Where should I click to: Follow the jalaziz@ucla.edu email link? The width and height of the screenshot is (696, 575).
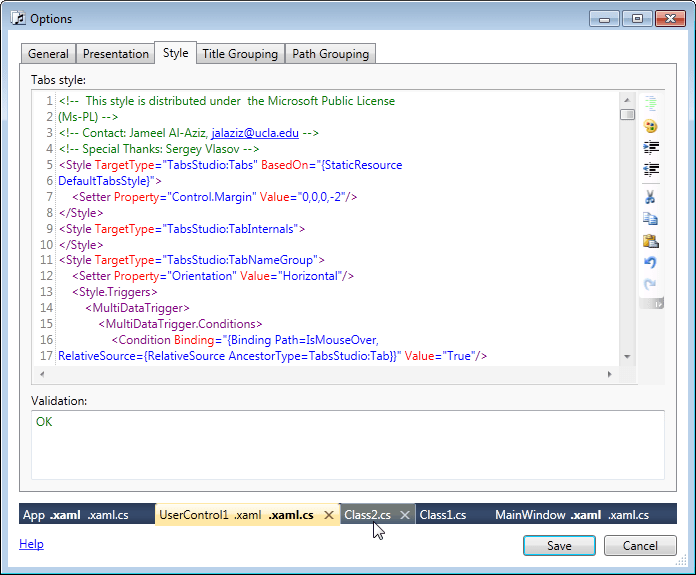[x=255, y=133]
